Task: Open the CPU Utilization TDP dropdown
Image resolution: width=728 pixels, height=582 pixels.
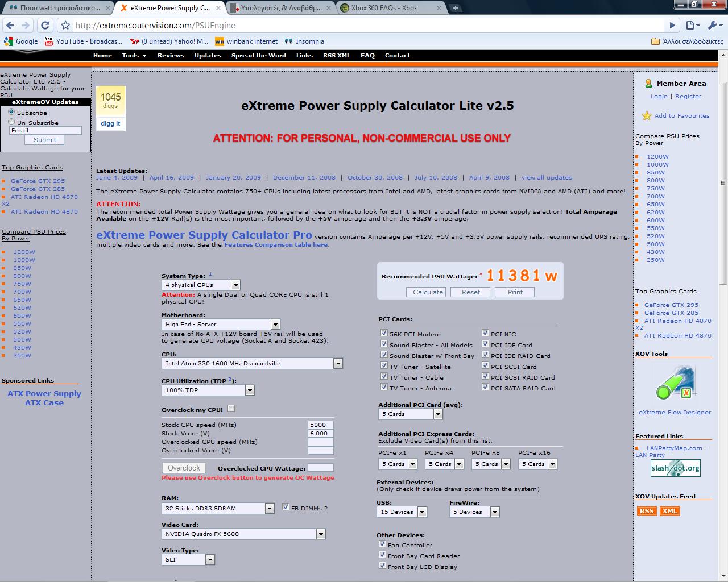Action: (x=208, y=390)
